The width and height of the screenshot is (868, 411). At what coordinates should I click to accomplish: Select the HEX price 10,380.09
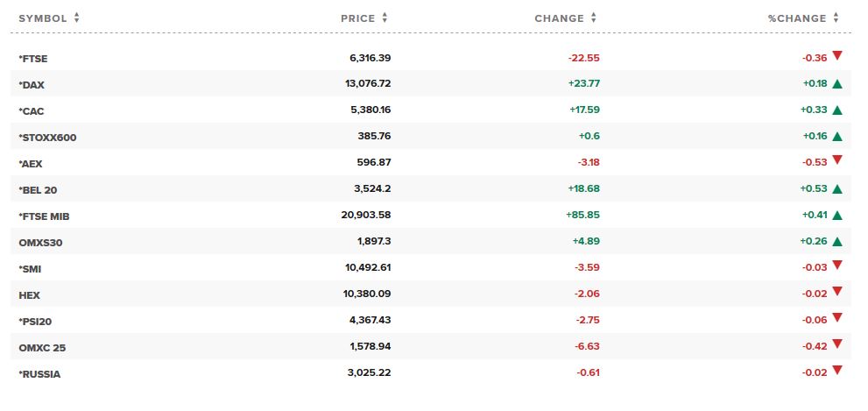[x=368, y=294]
